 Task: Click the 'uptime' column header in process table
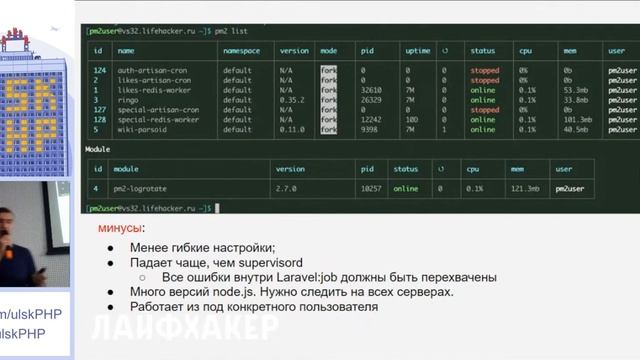(418, 51)
